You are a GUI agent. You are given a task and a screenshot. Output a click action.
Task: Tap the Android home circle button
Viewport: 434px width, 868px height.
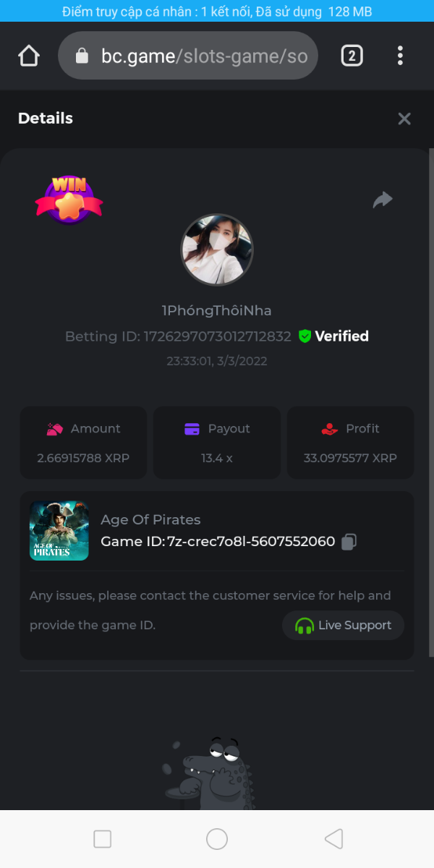[217, 839]
